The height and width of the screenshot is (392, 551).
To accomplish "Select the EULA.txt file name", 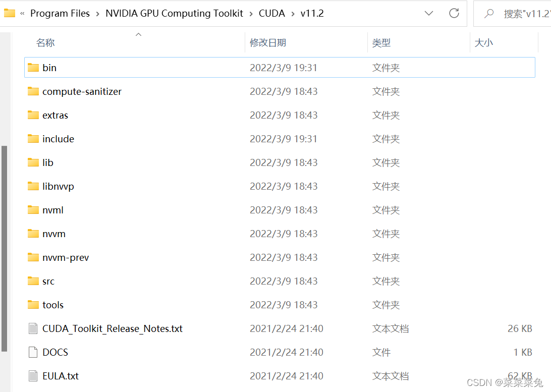I will [x=61, y=376].
